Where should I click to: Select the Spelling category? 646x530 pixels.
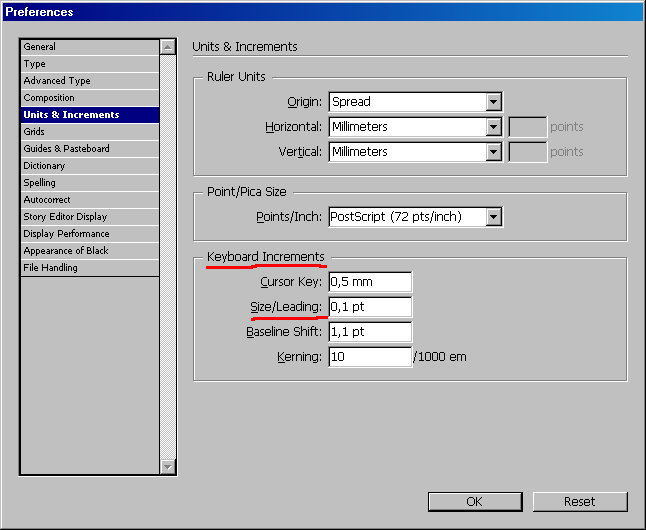coord(90,183)
